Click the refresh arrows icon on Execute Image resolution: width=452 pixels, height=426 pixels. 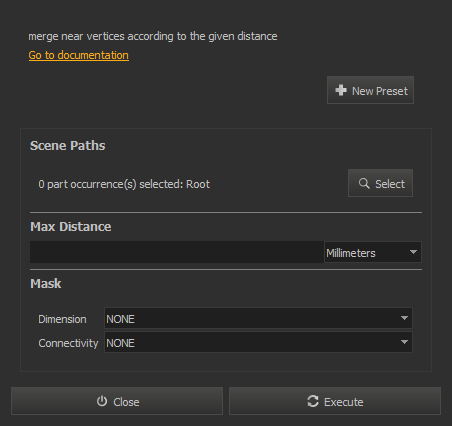point(313,401)
